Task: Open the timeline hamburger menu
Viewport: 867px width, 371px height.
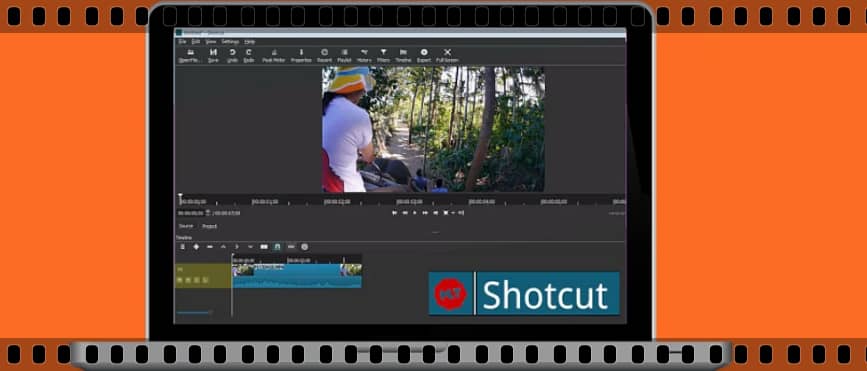Action: point(182,247)
